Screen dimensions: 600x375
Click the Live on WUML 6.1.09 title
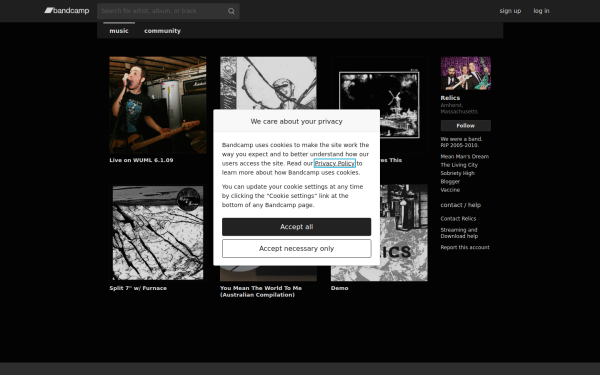[x=141, y=160]
